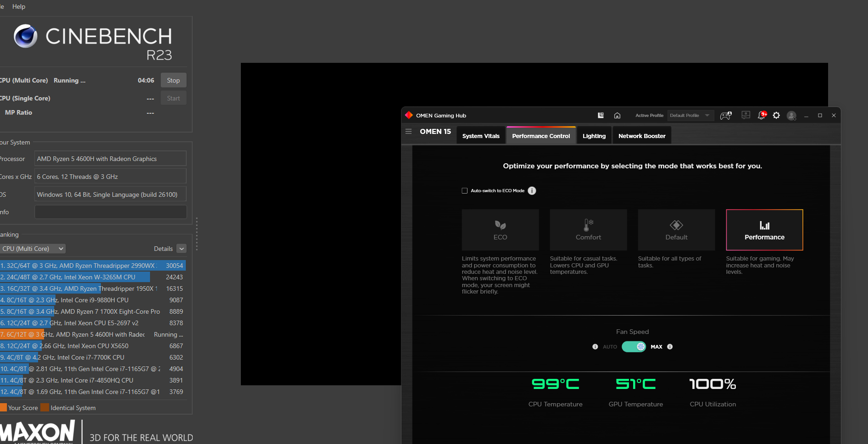Open OMEN notifications bell
868x444 pixels.
click(x=761, y=116)
